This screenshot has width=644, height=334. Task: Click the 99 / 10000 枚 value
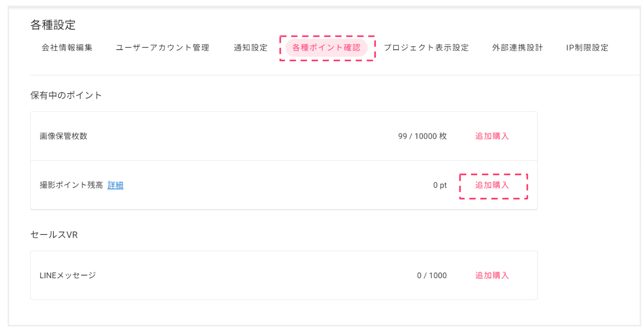pyautogui.click(x=422, y=136)
